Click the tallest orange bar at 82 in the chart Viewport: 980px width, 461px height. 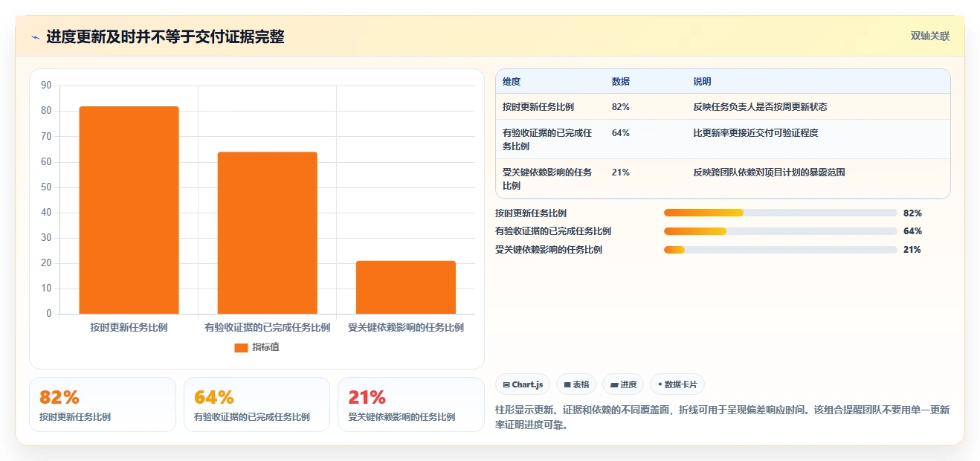click(x=129, y=210)
